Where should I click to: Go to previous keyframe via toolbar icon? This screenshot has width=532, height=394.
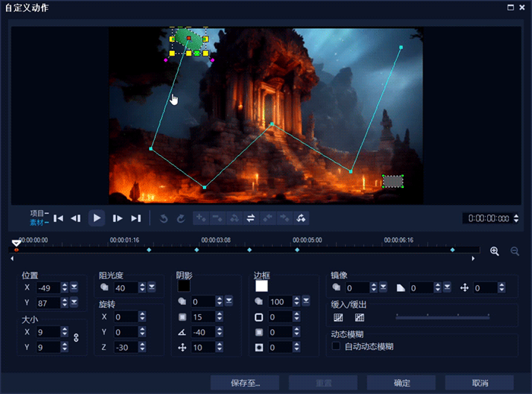point(234,218)
